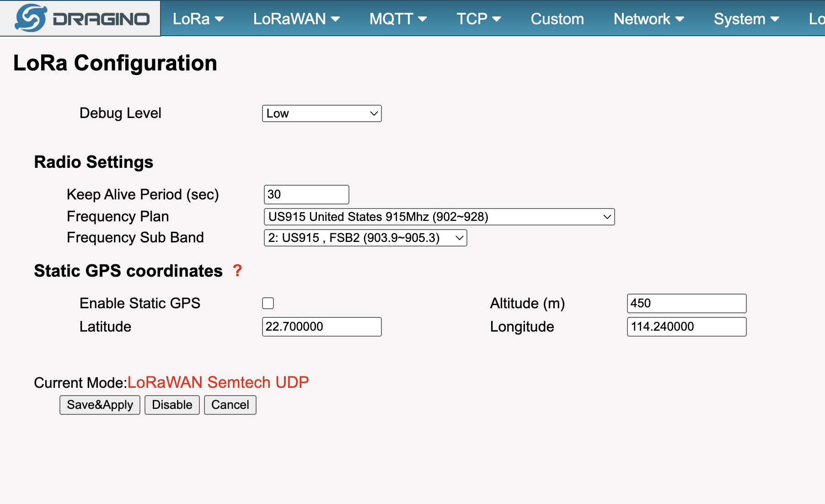Open the System menu
Screen dimensions: 825x504
pyautogui.click(x=746, y=19)
